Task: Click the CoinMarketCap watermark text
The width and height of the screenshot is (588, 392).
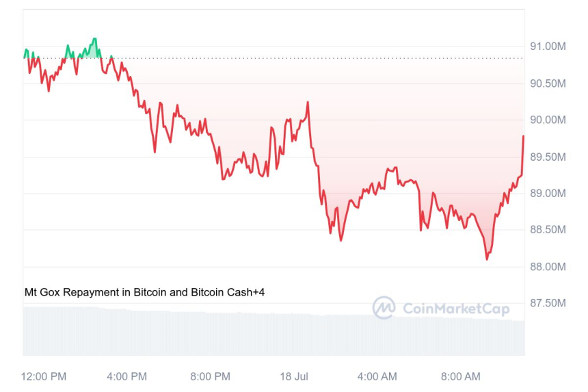Action: pyautogui.click(x=456, y=309)
